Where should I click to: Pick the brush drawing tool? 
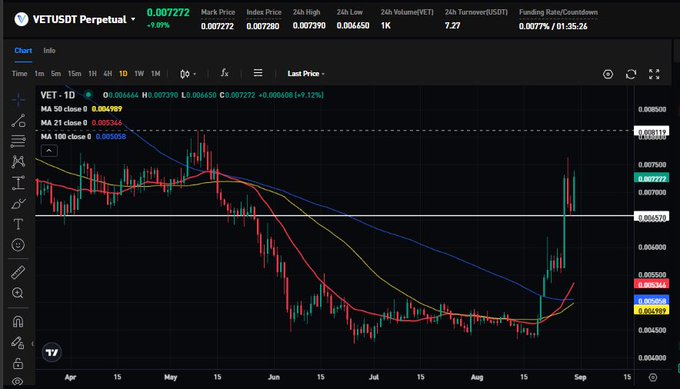18,203
